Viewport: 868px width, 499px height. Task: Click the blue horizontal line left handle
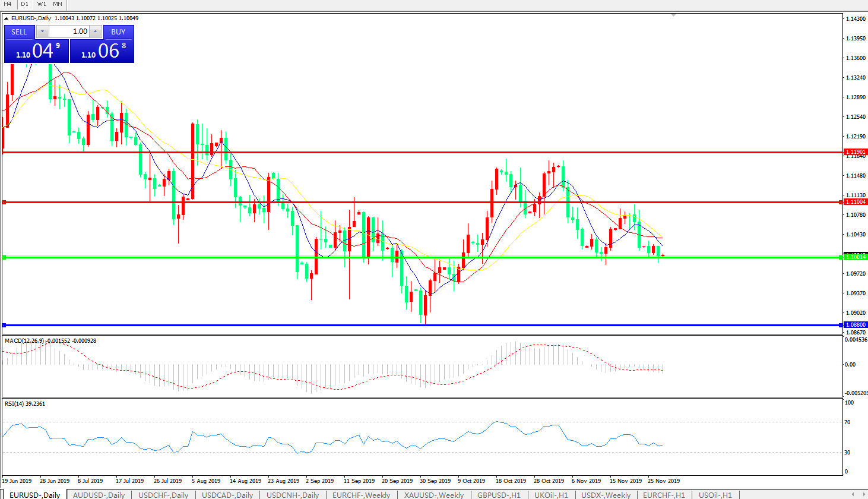tap(4, 325)
